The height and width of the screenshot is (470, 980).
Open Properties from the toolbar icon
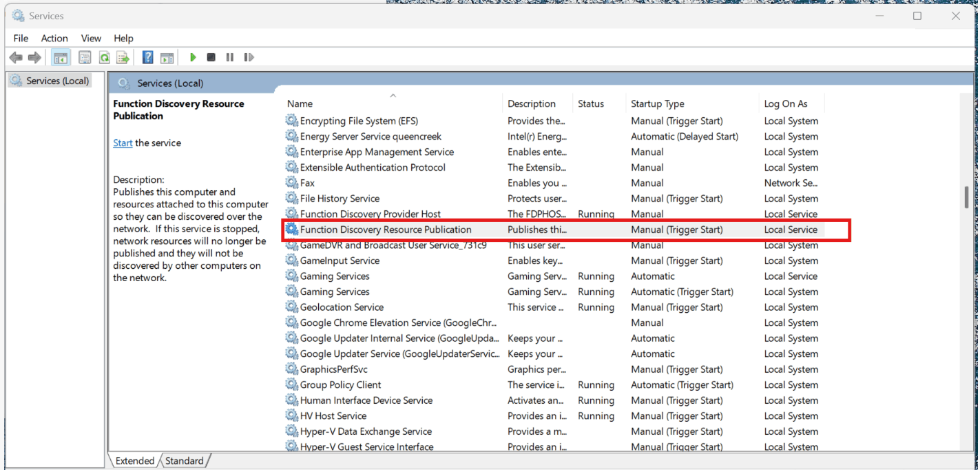(x=85, y=57)
